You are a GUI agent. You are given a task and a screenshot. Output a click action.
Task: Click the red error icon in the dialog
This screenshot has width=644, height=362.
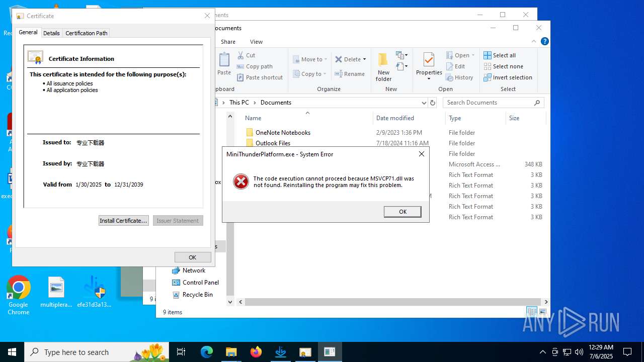(x=241, y=182)
